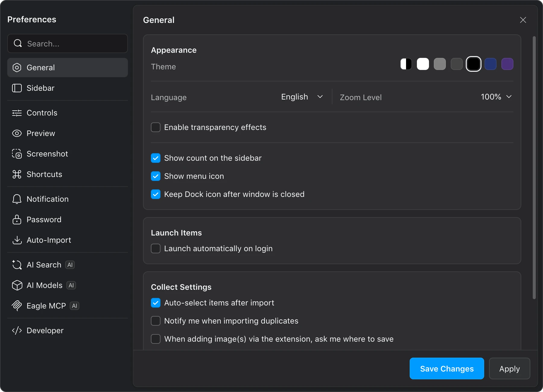Viewport: 543px width, 392px height.
Task: Click the Eagle MCP icon
Action: [17, 306]
